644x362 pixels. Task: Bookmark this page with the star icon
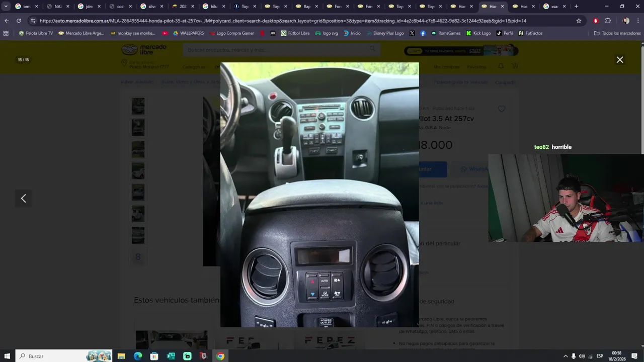(x=579, y=21)
